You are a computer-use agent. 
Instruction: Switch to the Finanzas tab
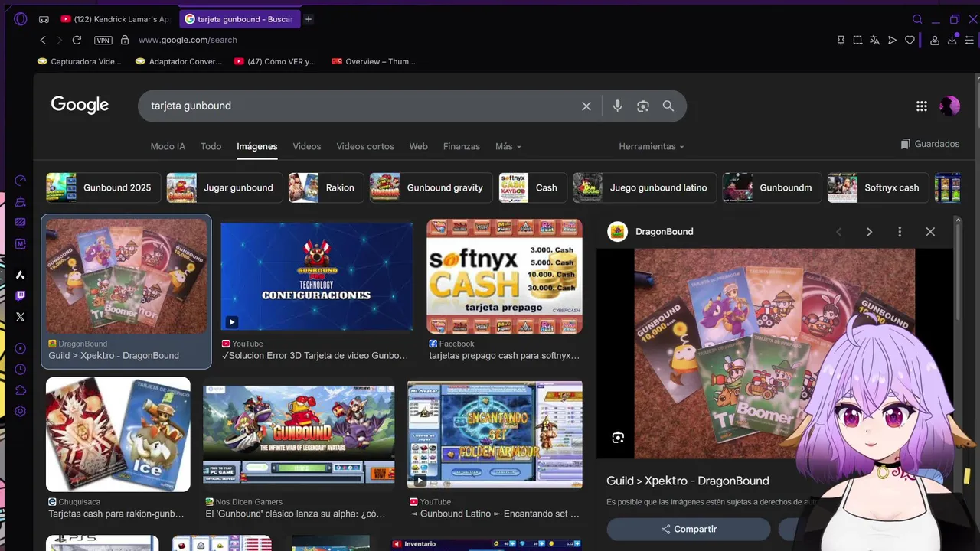point(461,146)
